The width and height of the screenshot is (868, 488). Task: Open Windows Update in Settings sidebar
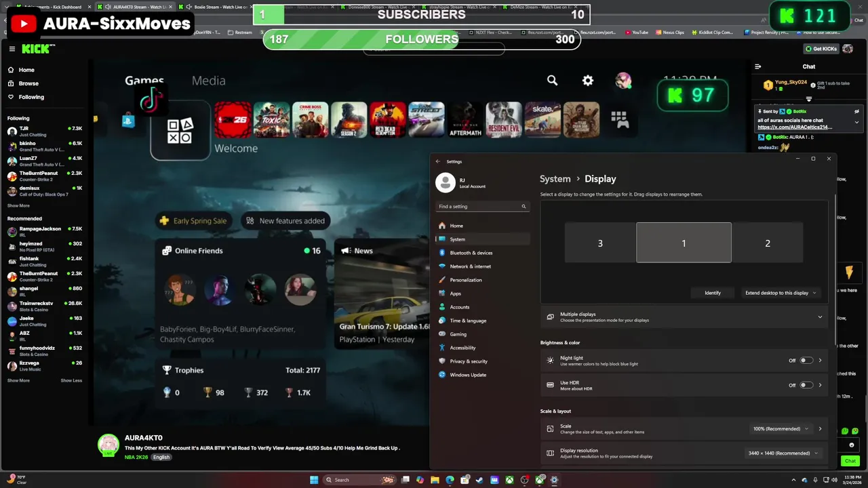(x=483, y=375)
